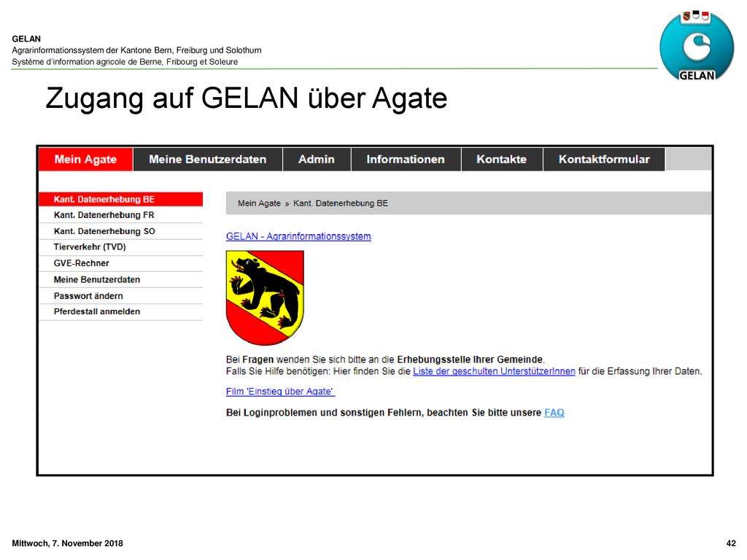Click Mein Agate in the breadcrumb

259,203
